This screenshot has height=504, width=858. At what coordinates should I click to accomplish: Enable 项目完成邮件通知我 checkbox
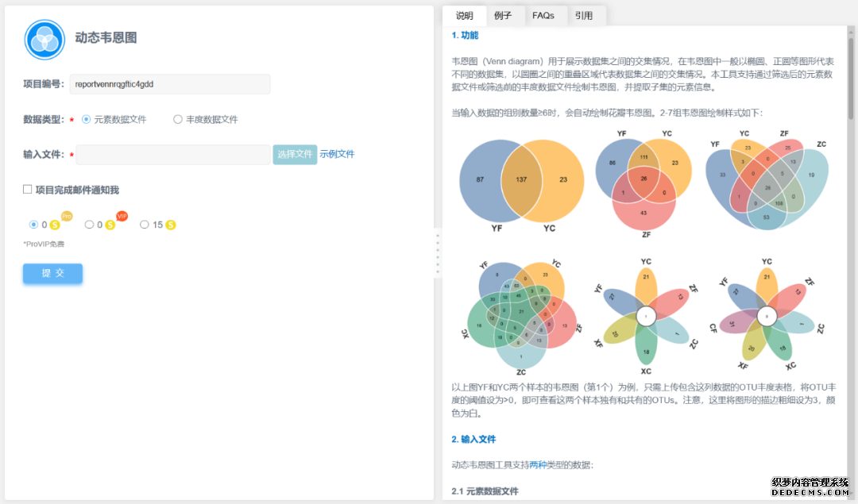pyautogui.click(x=28, y=190)
